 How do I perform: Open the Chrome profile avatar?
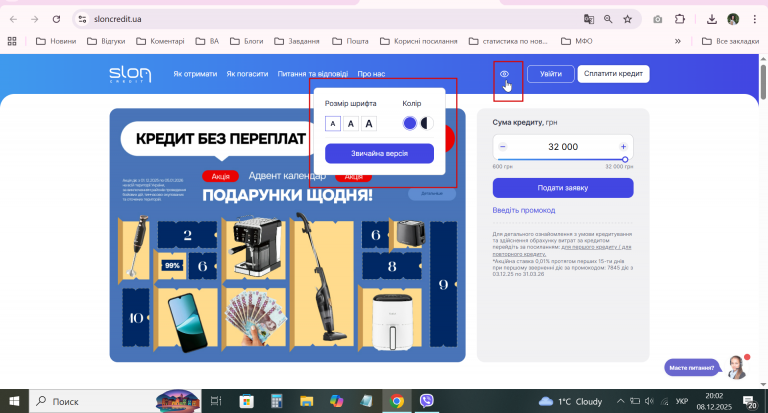click(733, 19)
